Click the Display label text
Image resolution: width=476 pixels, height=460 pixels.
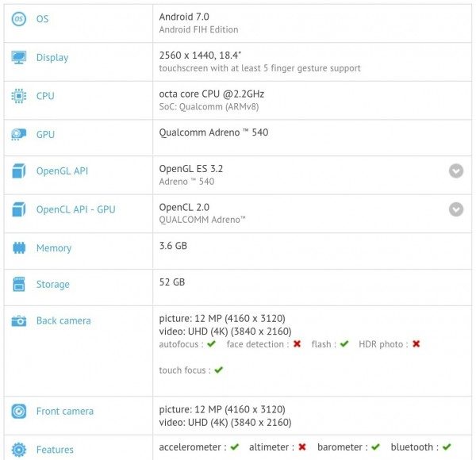[x=52, y=57]
